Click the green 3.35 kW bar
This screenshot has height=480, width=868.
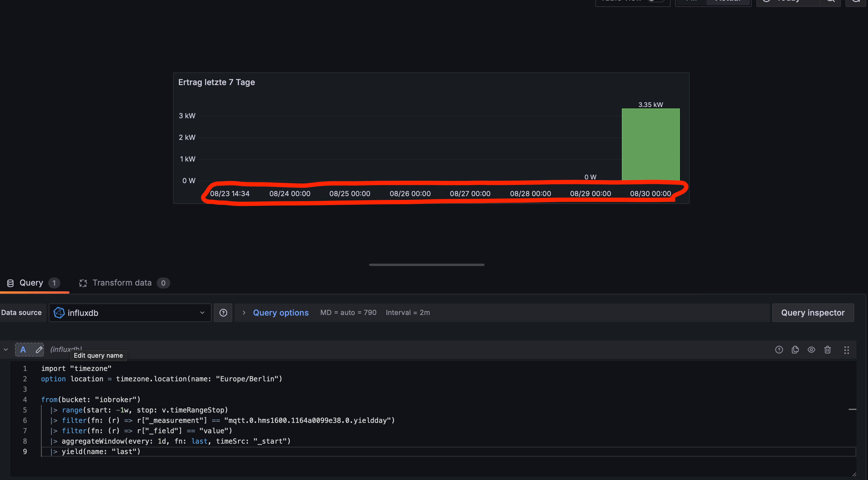650,144
